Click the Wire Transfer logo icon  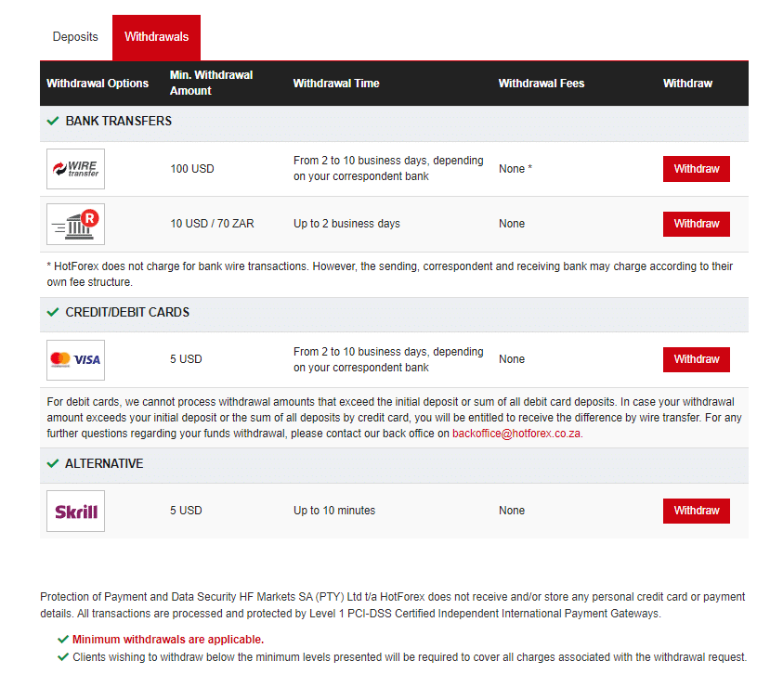point(75,169)
